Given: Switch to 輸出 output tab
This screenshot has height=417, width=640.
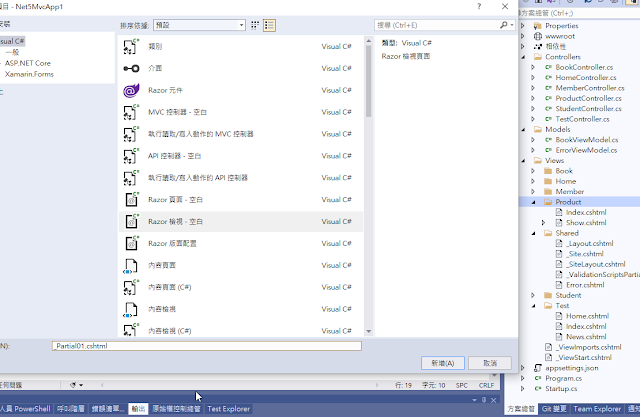Looking at the screenshot, I should (138, 409).
